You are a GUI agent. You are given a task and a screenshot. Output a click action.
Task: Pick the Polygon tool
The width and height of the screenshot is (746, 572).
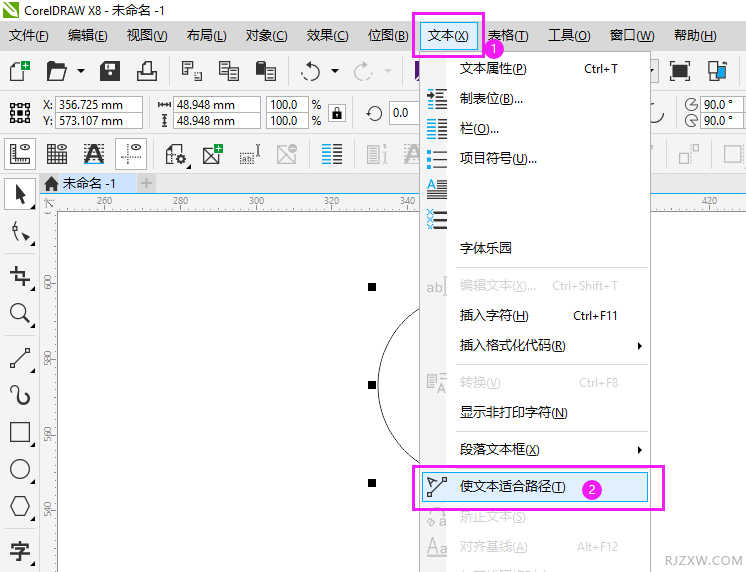19,506
